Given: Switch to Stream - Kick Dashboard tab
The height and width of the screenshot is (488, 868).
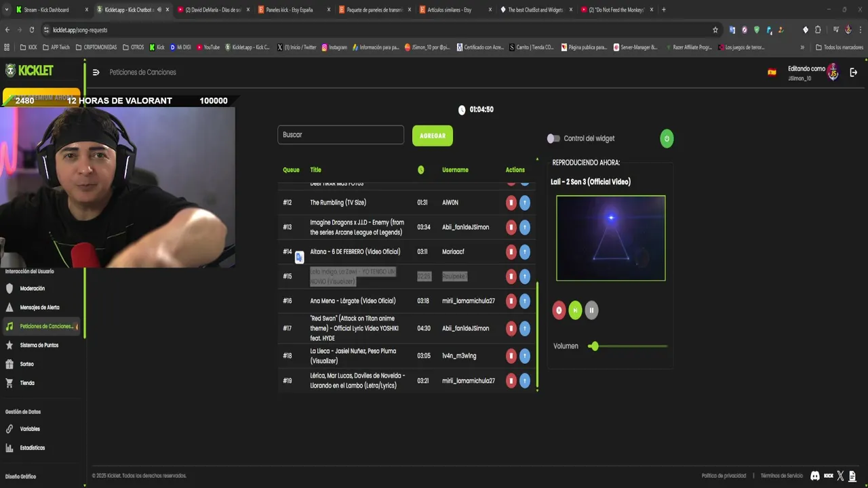Looking at the screenshot, I should [x=52, y=9].
